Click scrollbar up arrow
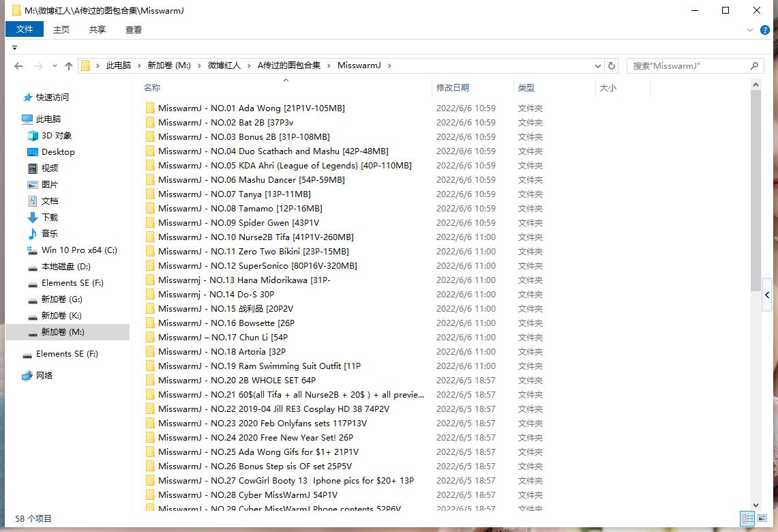778x532 pixels. coord(755,85)
